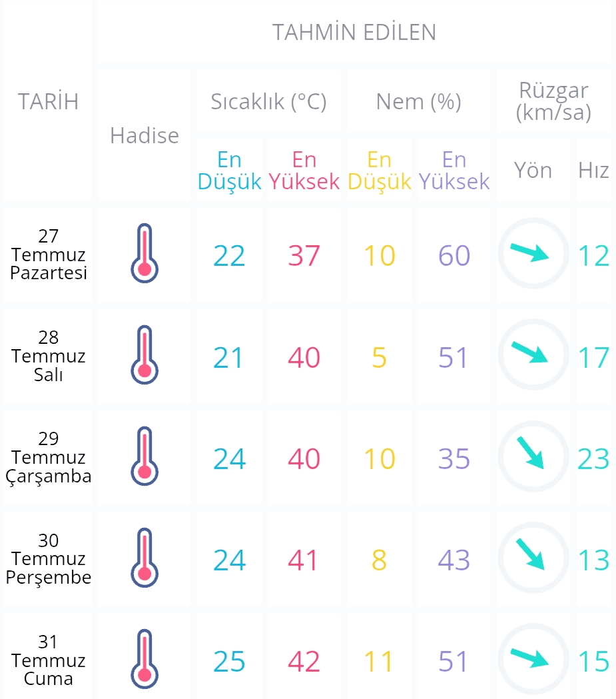Viewport: 616px width, 699px height.
Task: Click the Hadise column header
Action: pos(145,135)
